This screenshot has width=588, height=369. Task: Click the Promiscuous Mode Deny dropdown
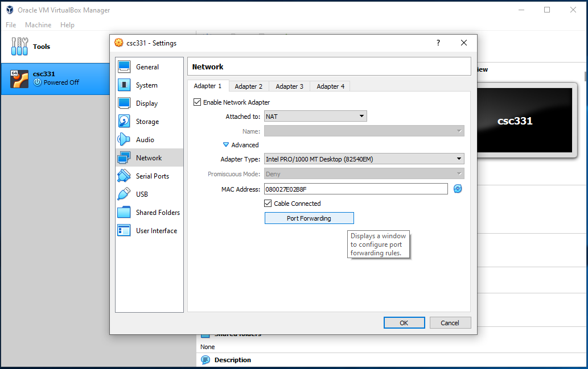364,173
